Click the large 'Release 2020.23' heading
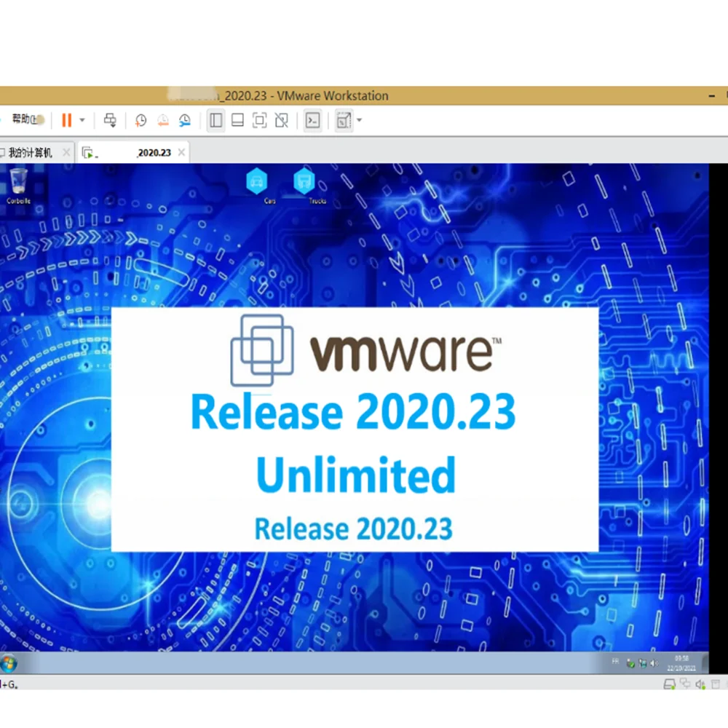Viewport: 728px width, 728px height. [x=353, y=412]
